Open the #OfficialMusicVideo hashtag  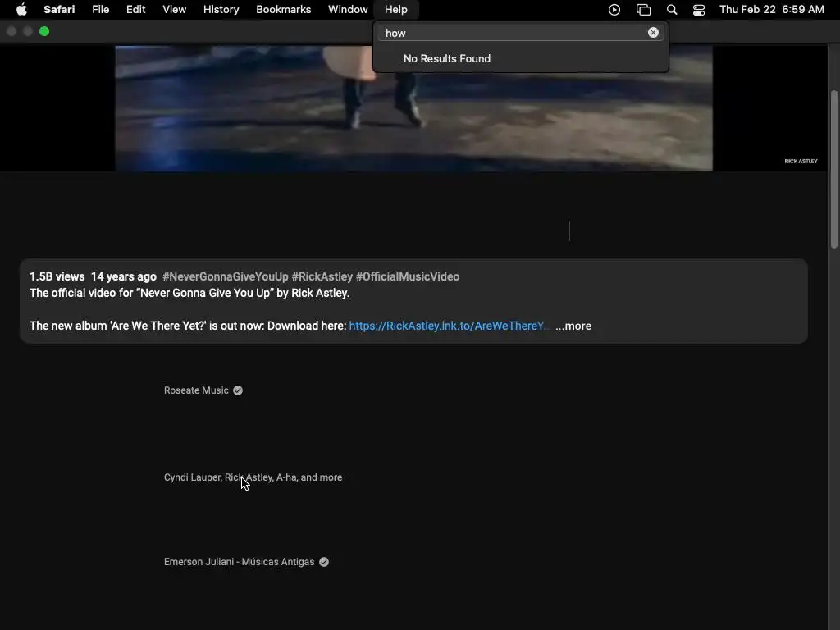tap(408, 276)
